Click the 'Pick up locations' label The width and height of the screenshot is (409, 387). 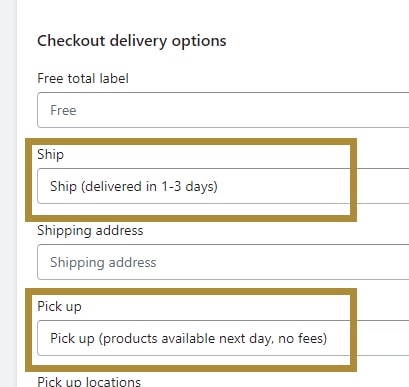(x=89, y=382)
